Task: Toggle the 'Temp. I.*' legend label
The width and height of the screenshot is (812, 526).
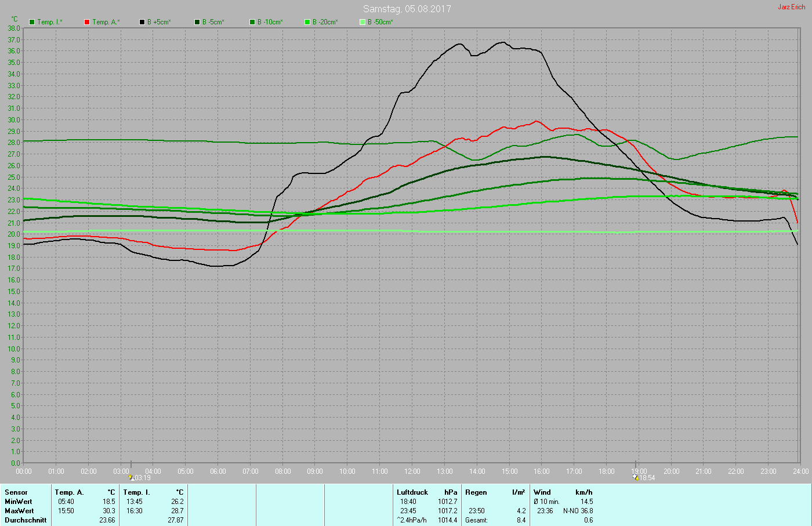Action: tap(50, 22)
